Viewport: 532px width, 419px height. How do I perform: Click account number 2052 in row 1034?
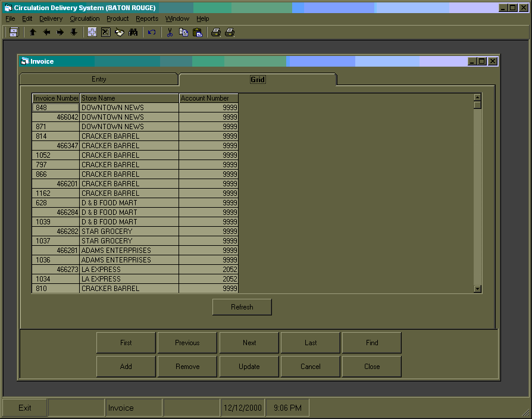click(x=209, y=279)
